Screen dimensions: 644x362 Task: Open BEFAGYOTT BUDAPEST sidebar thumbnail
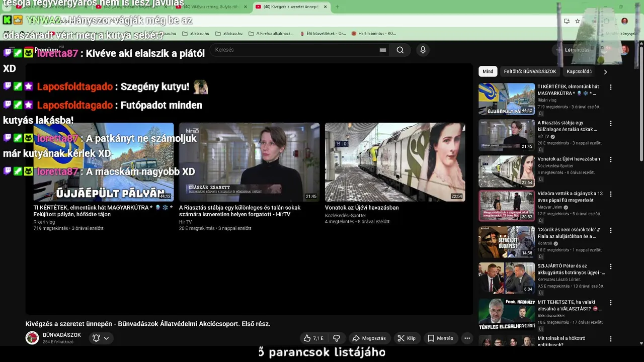coord(507,242)
